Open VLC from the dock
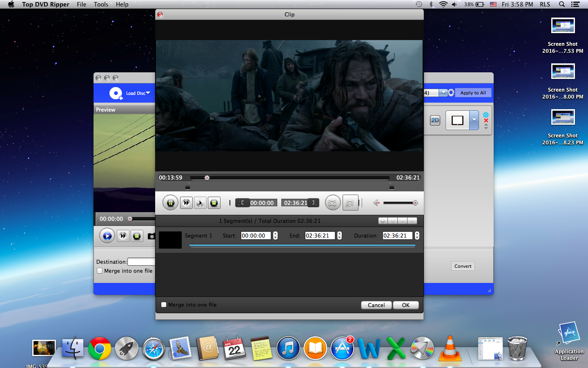588x368 pixels. [x=450, y=348]
